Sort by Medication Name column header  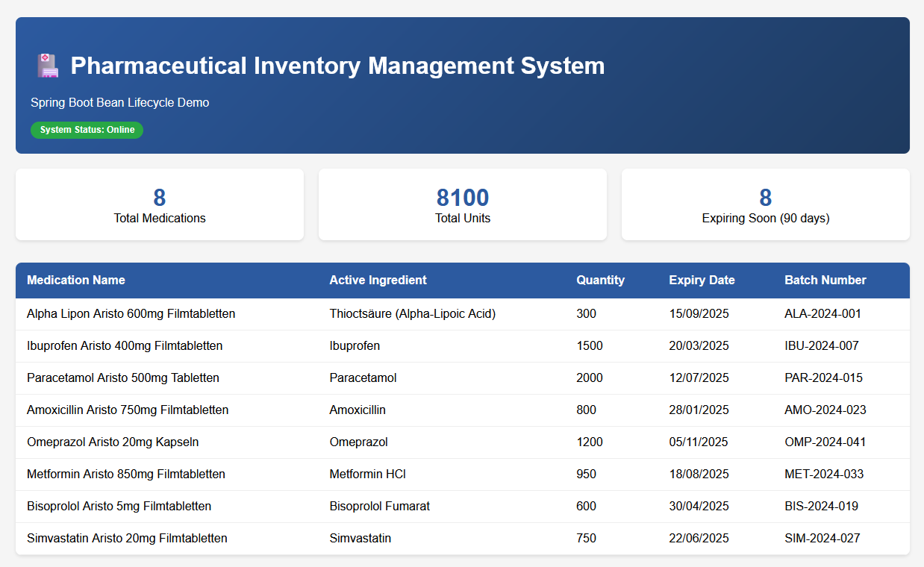pos(76,281)
